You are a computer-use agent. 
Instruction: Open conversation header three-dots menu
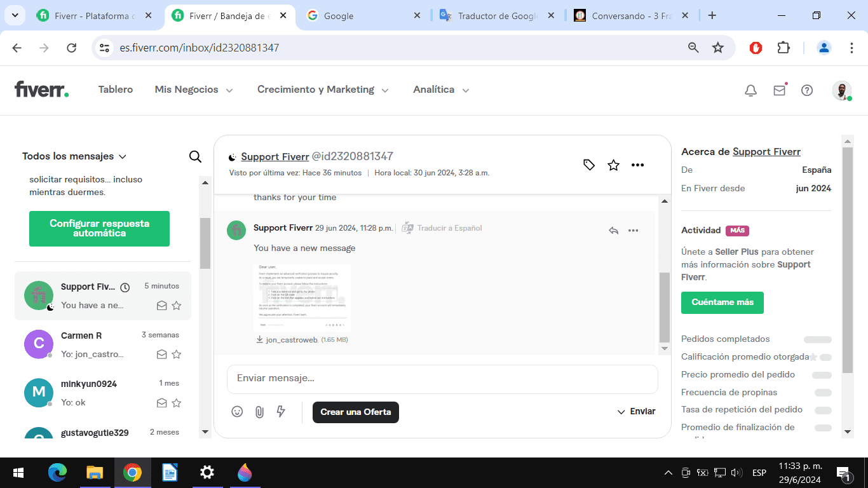(637, 165)
